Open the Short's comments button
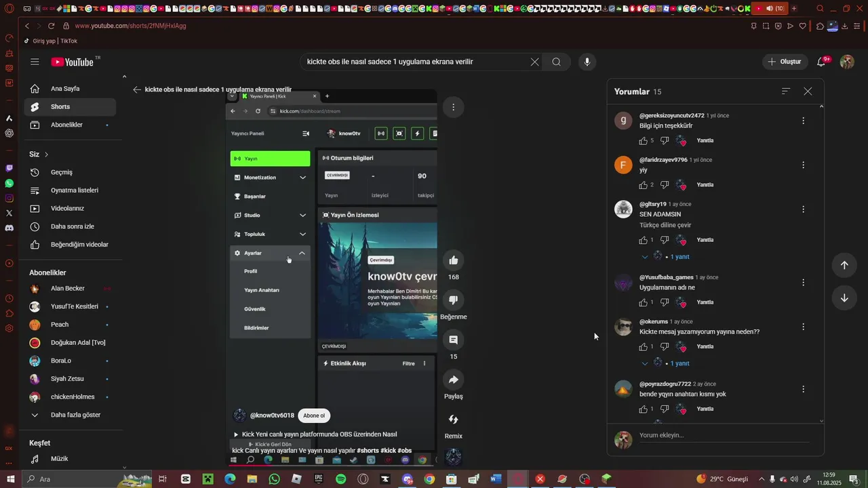This screenshot has height=488, width=868. pyautogui.click(x=454, y=340)
